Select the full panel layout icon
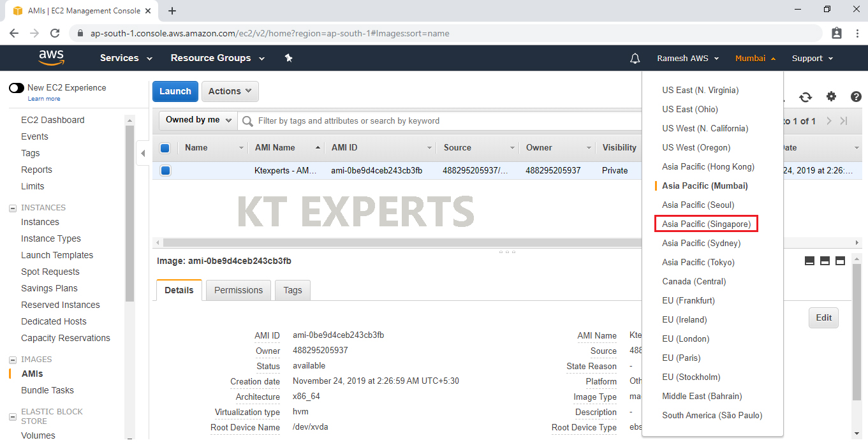Screen dimensions: 868x445 pos(840,261)
